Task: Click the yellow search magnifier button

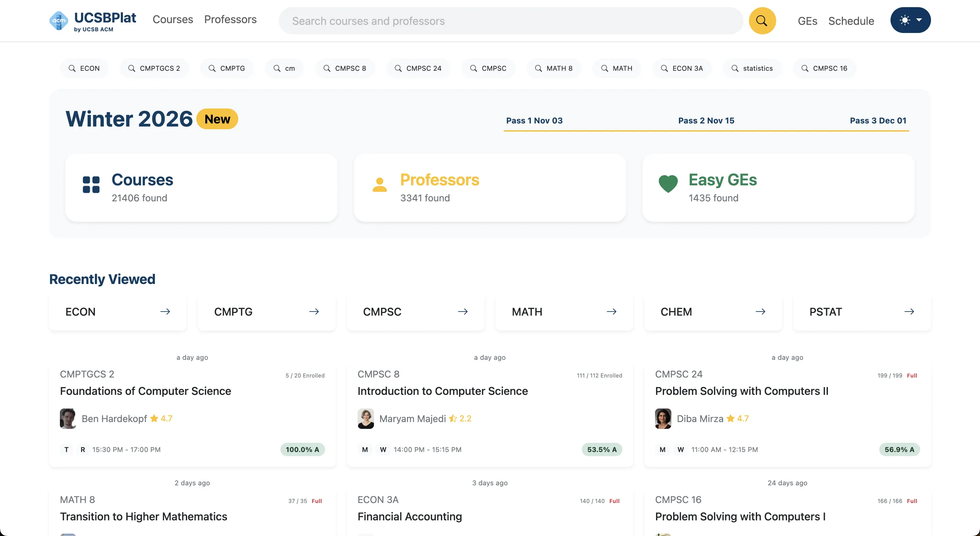Action: 762,20
